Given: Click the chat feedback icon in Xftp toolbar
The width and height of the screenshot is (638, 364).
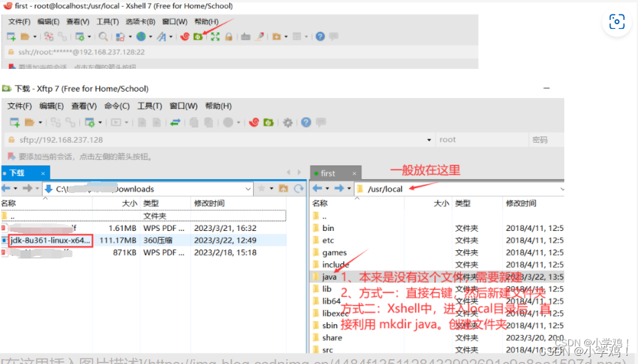Looking at the screenshot, I should (321, 122).
